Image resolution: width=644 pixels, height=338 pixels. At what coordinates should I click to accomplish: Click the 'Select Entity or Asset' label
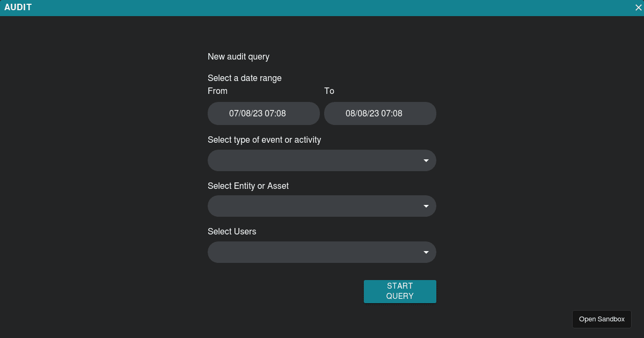click(248, 186)
